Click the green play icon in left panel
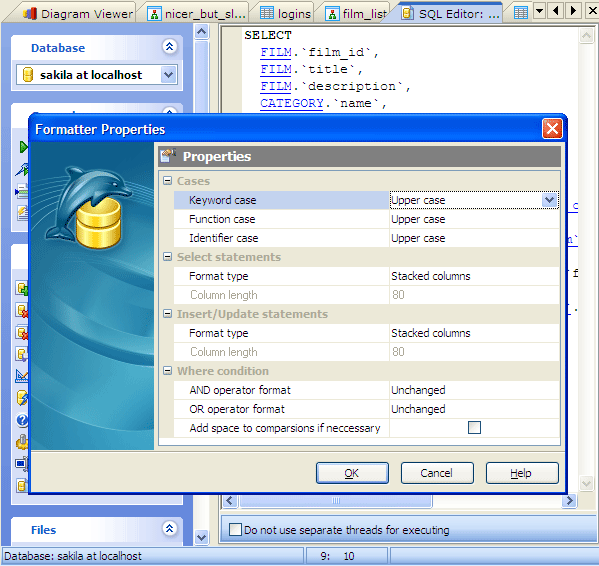The image size is (599, 566). tap(24, 147)
